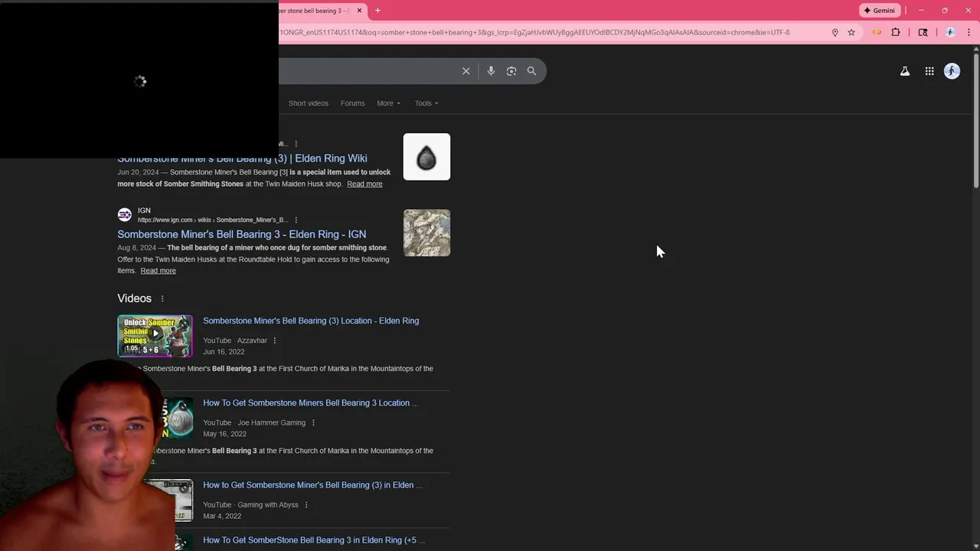Click the IGN URL breadcrumb text

click(213, 220)
